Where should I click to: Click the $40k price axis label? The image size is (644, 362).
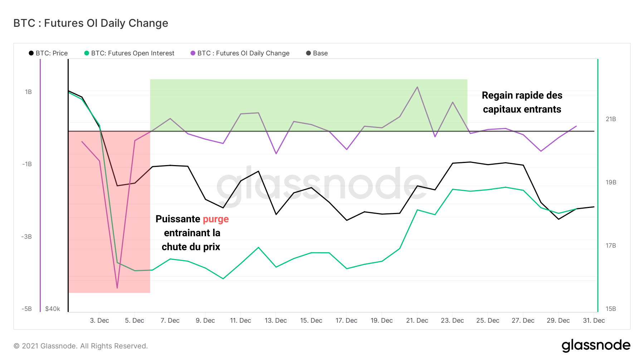pyautogui.click(x=53, y=309)
